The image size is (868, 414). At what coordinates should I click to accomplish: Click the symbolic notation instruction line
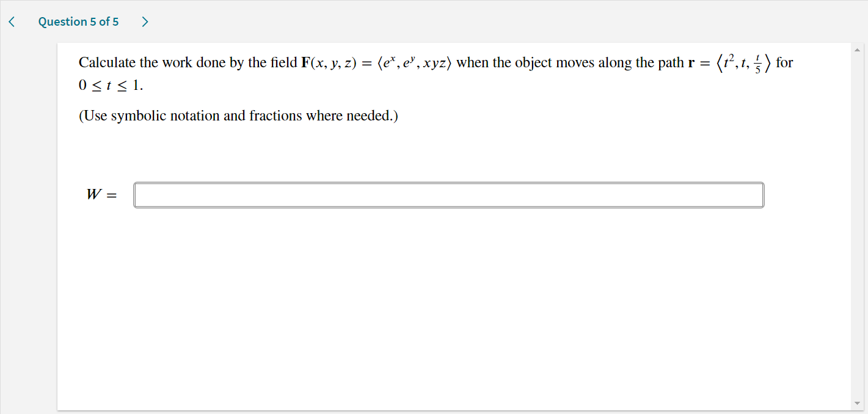tap(237, 116)
